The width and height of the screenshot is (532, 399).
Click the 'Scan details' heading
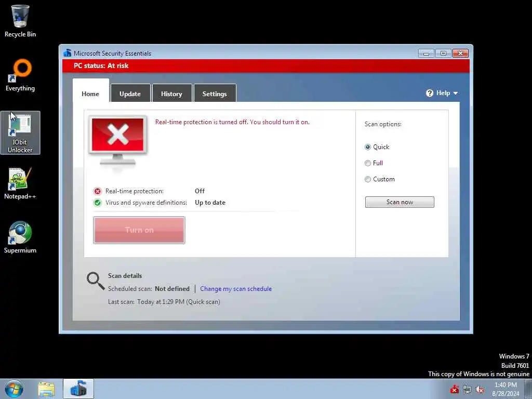tap(125, 276)
